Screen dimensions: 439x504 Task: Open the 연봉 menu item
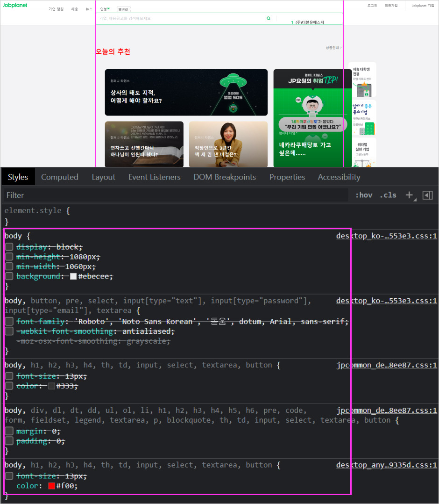click(104, 9)
